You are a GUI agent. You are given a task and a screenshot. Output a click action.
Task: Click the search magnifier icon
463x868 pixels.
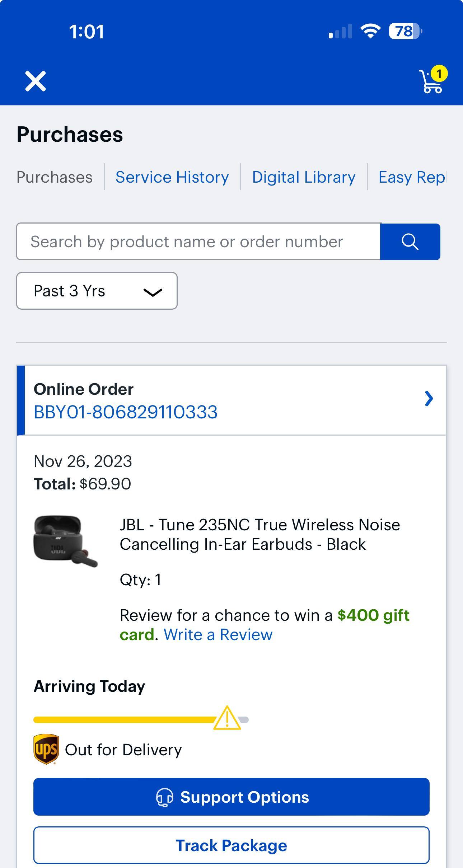tap(410, 241)
